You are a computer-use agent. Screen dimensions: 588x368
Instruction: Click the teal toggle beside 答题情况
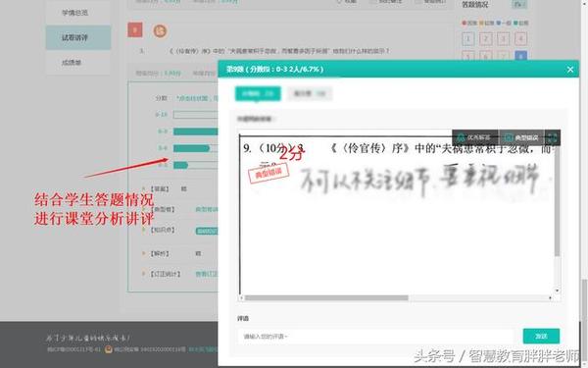[x=519, y=5]
